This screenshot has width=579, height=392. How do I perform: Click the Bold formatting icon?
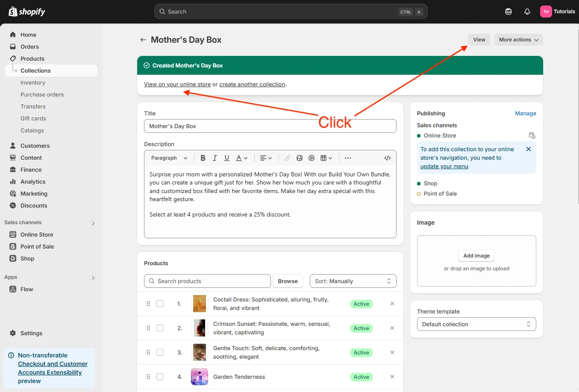[203, 158]
